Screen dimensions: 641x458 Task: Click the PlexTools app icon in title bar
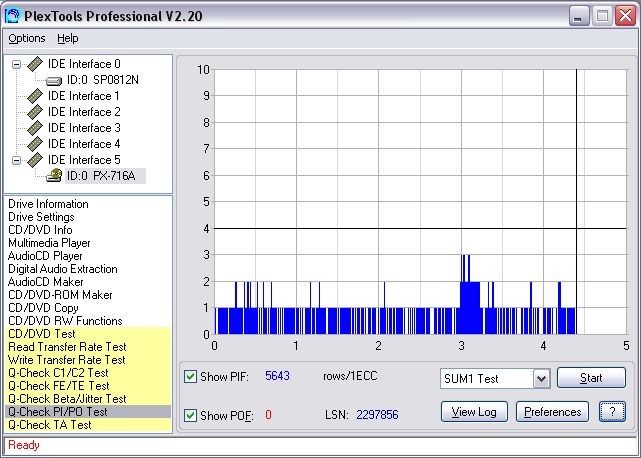tap(13, 16)
